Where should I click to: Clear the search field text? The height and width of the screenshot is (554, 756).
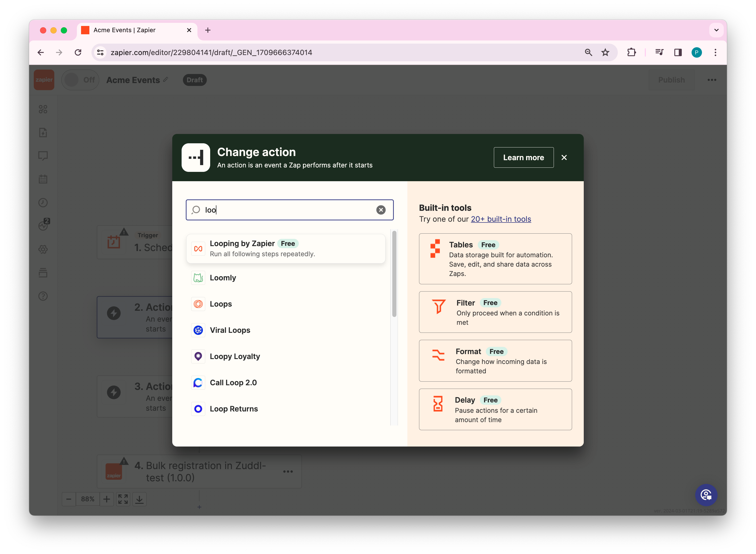[x=381, y=210]
